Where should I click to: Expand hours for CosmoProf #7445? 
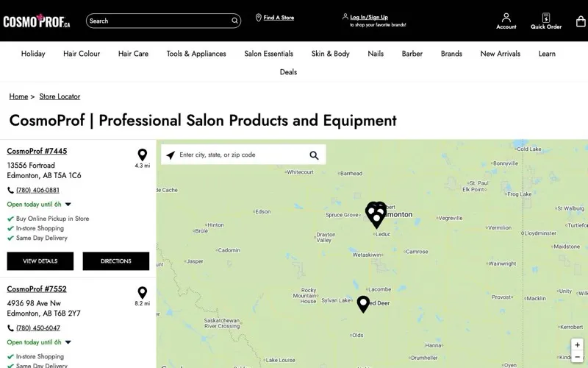pos(68,205)
